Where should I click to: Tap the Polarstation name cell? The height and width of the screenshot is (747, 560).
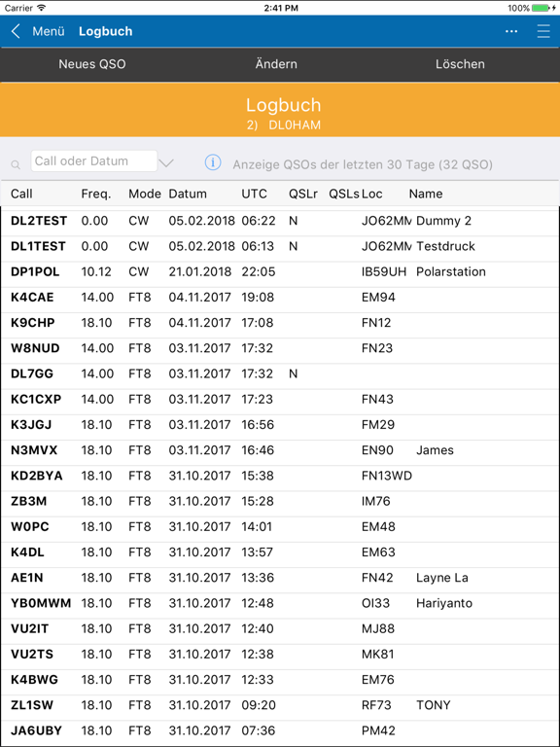[451, 272]
